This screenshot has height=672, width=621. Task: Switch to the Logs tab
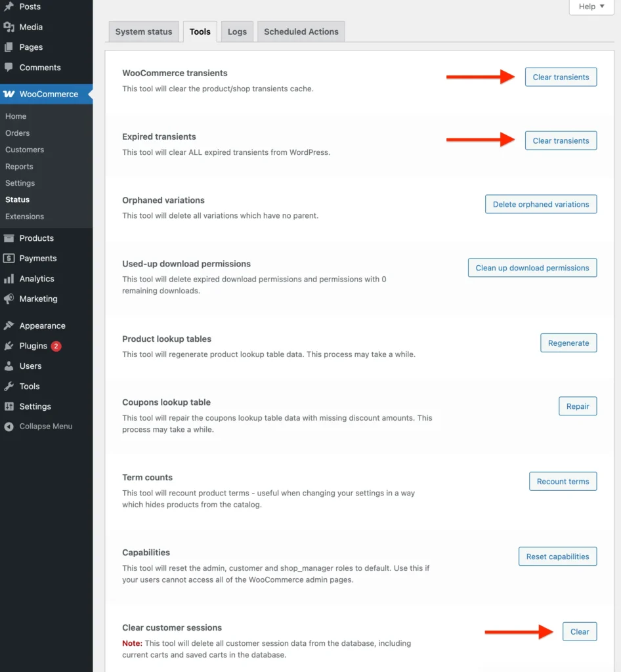[237, 31]
